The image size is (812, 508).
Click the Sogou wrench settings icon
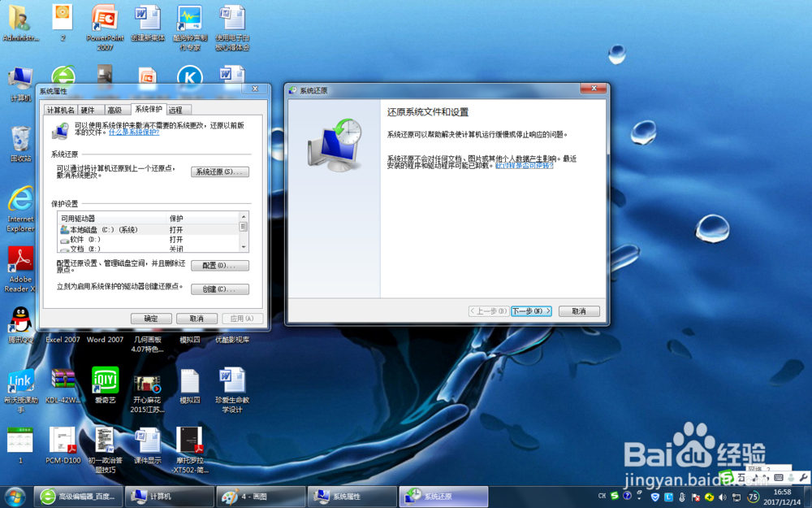[804, 477]
